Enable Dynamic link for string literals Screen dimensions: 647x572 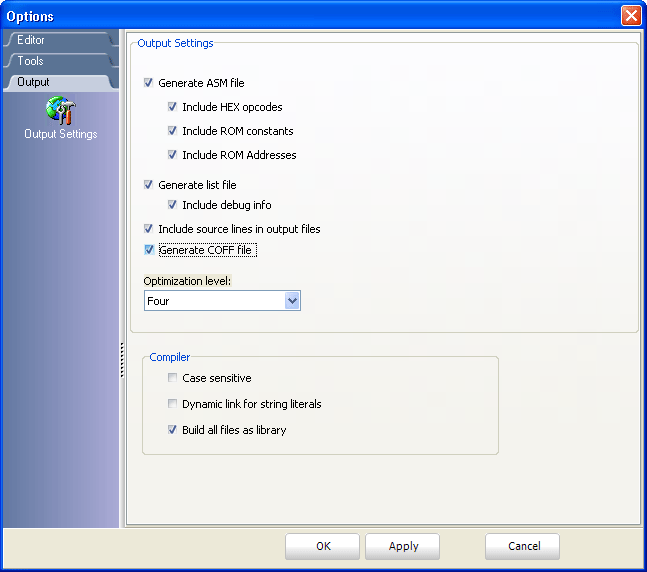click(x=172, y=404)
